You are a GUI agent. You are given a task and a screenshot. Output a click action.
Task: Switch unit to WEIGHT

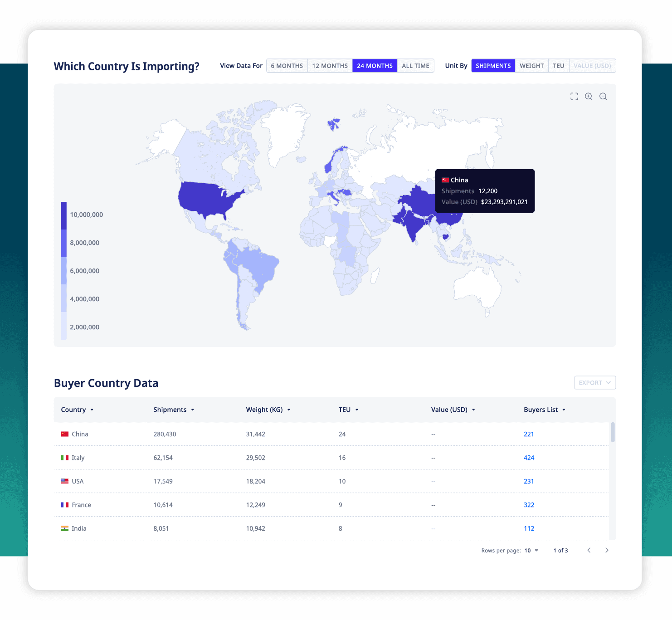[x=531, y=66]
